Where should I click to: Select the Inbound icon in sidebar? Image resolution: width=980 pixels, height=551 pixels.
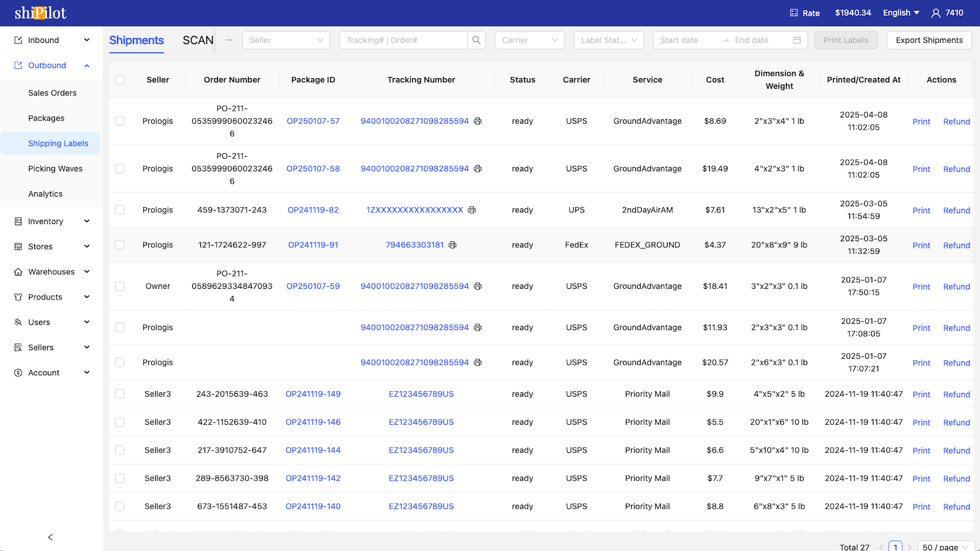(x=17, y=40)
